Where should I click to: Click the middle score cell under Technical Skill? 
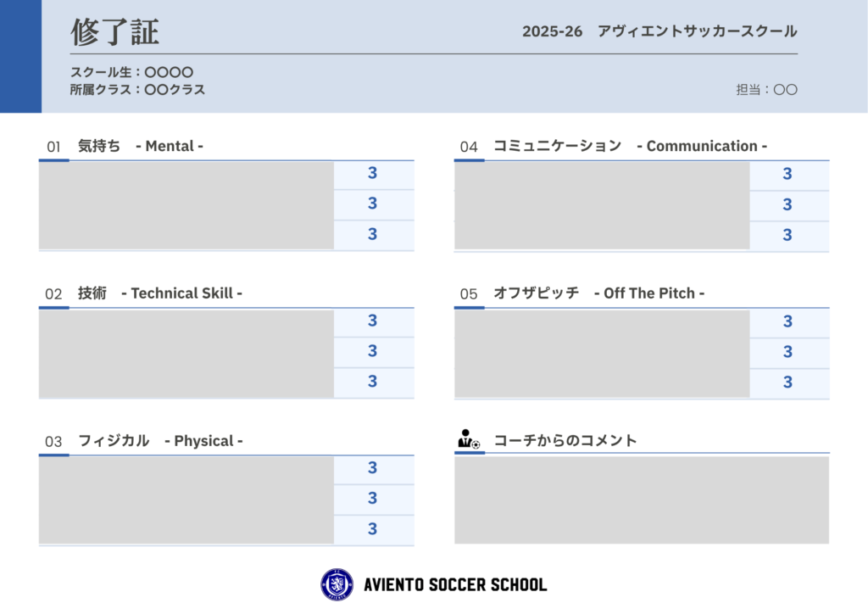[x=373, y=351]
